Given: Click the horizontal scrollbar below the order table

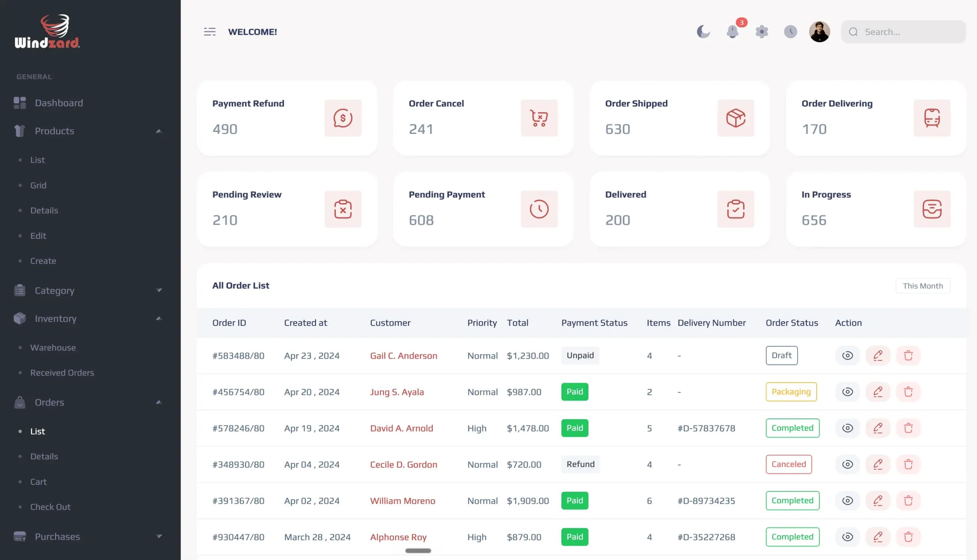Looking at the screenshot, I should click(418, 550).
